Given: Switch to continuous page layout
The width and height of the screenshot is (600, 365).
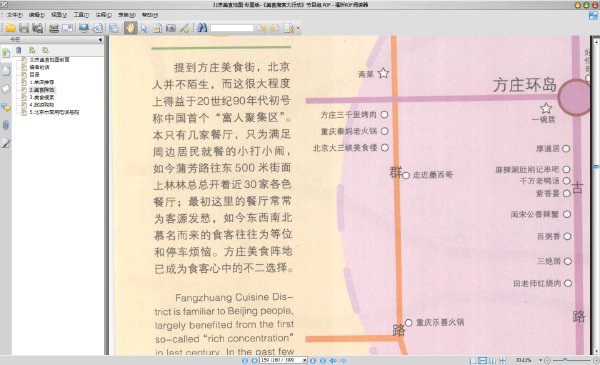Looking at the screenshot, I should (483, 360).
